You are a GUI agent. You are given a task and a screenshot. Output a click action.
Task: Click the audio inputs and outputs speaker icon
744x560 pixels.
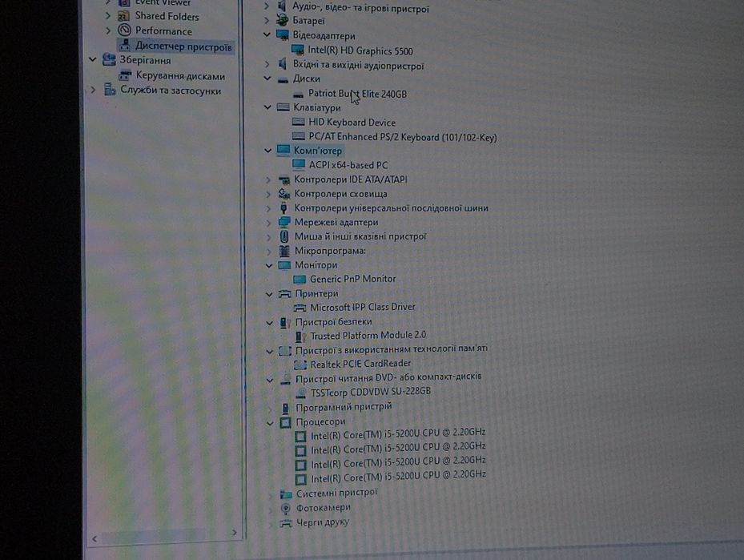(x=283, y=64)
